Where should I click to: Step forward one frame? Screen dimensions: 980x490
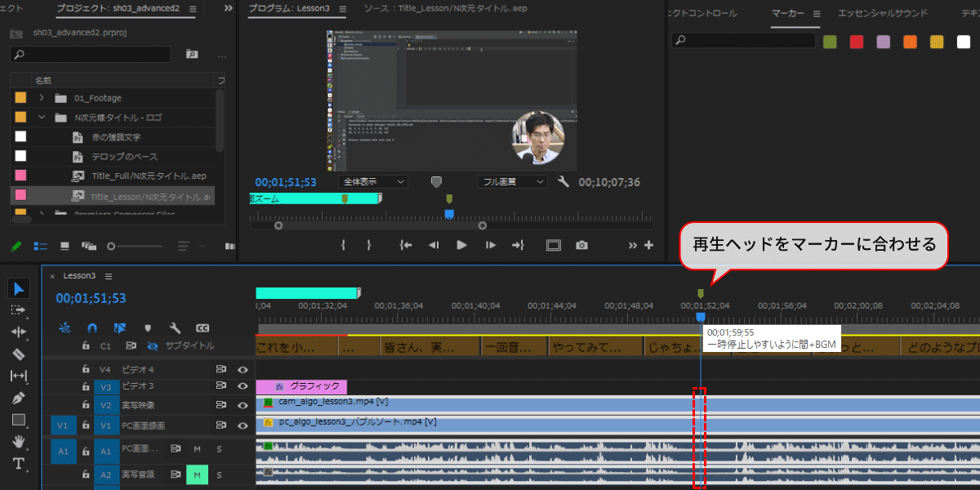pos(490,245)
